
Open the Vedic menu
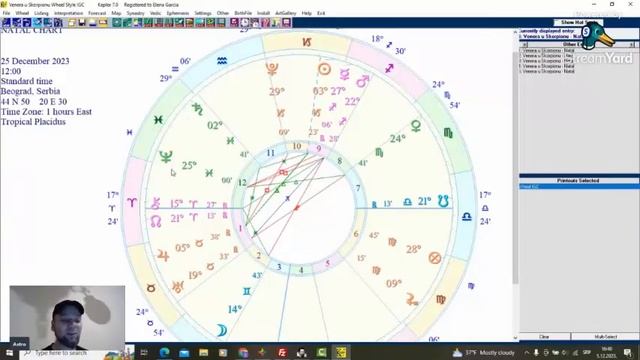[x=156, y=13]
